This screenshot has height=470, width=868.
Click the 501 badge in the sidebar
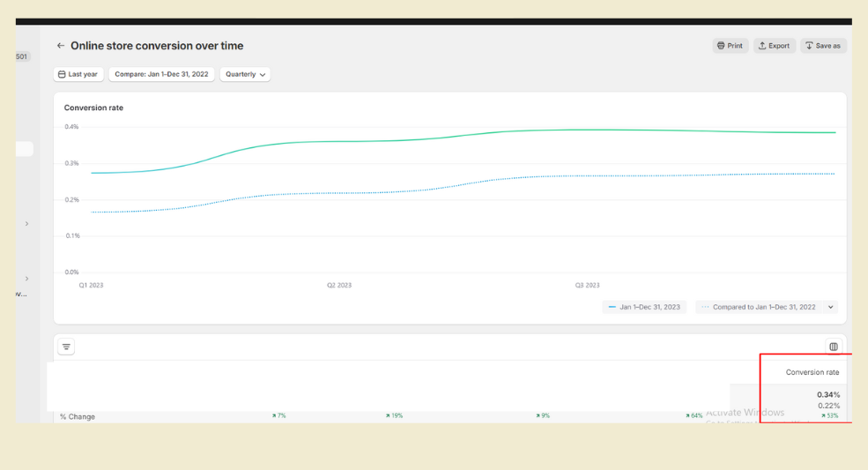(22, 56)
